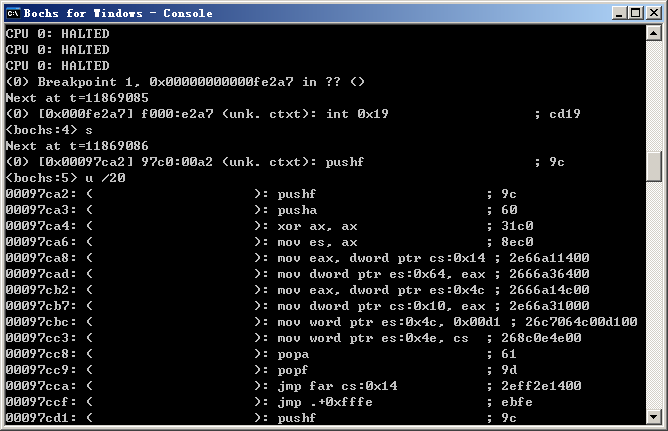Minimize the Bochs console window
The height and width of the screenshot is (431, 668).
619,13
